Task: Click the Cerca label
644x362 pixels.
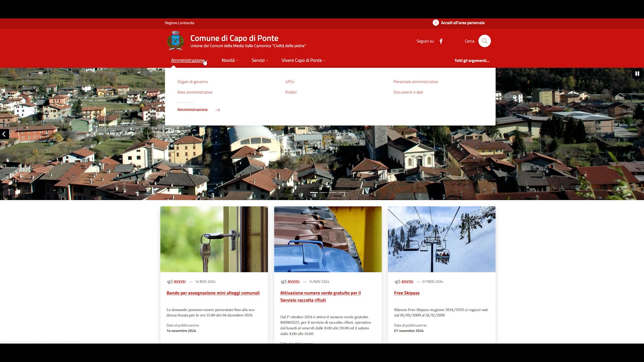Action: tap(469, 41)
